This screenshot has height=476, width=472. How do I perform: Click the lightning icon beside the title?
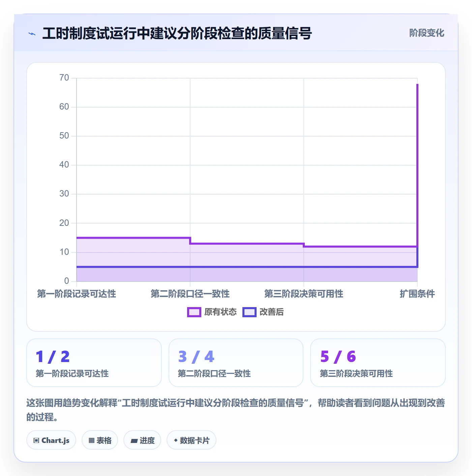point(32,34)
